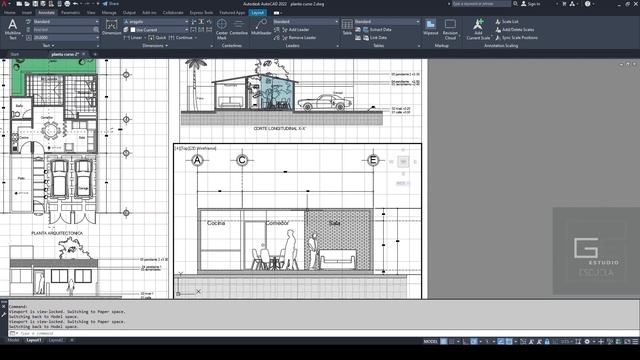640x360 pixels.
Task: Open the Home ribbon tab
Action: point(9,13)
